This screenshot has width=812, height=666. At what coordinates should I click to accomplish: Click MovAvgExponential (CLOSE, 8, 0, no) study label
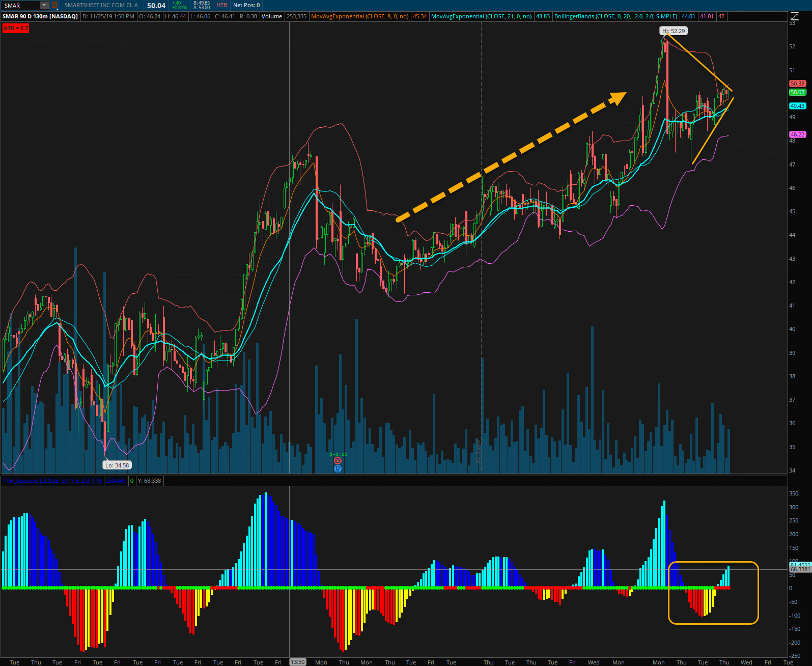click(x=360, y=16)
